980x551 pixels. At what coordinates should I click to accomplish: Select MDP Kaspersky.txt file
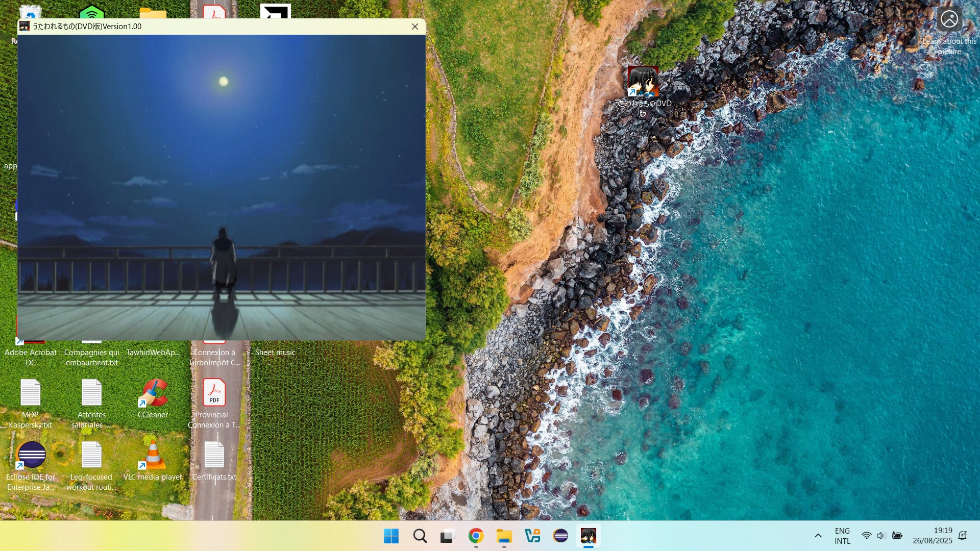(x=31, y=393)
